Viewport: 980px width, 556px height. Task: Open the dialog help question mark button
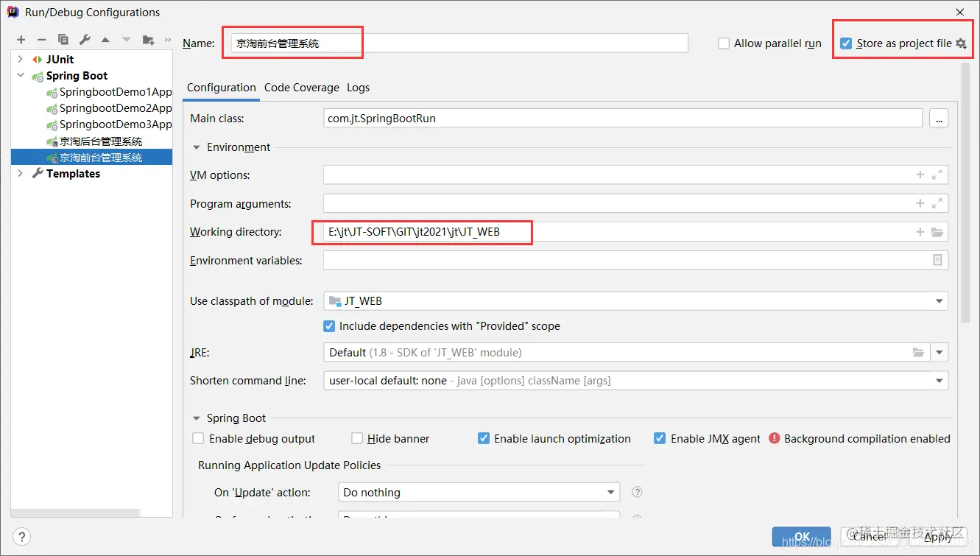click(22, 536)
